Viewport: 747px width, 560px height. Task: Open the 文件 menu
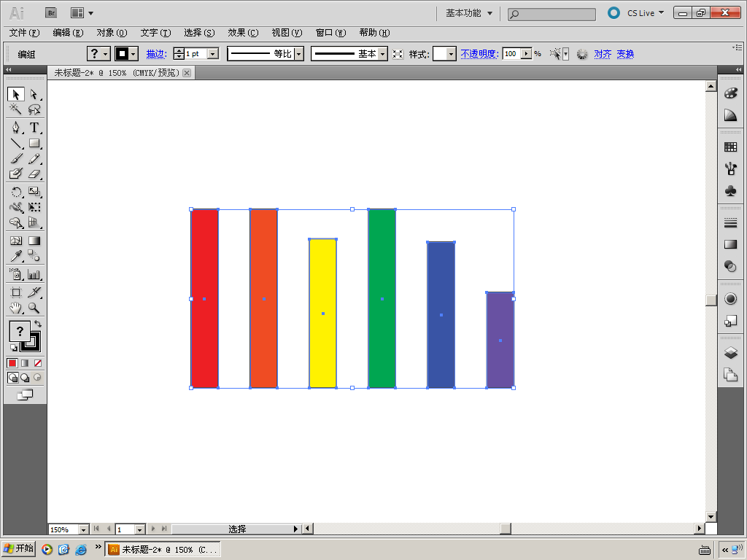pos(24,33)
